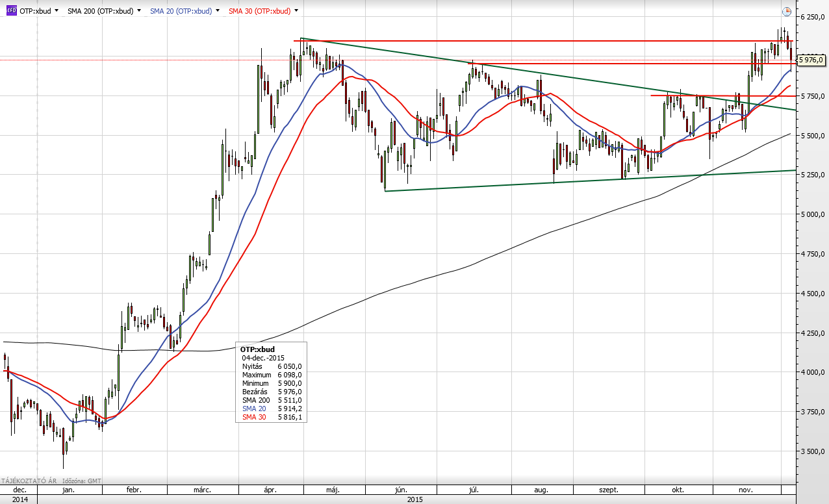Click the 4 750,0 price axis label
This screenshot has width=829, height=504.
click(x=813, y=254)
